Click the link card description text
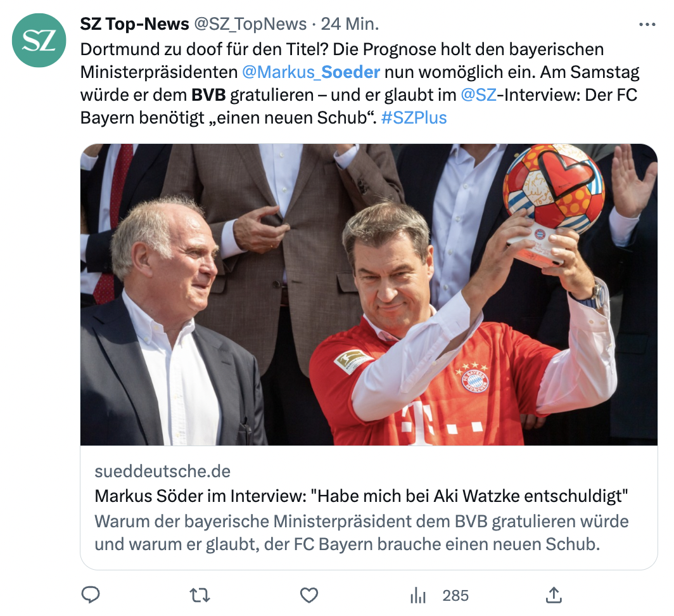The height and width of the screenshot is (616, 674). (x=362, y=532)
